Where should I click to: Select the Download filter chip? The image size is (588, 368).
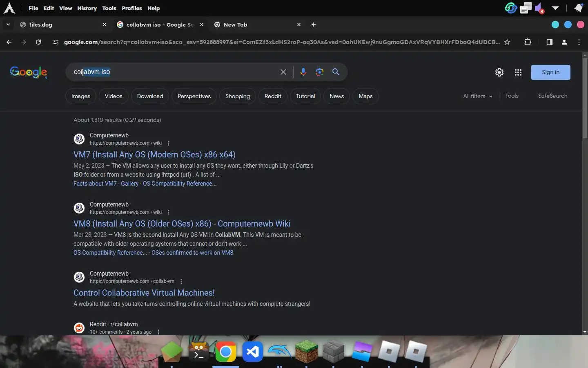[x=150, y=96]
